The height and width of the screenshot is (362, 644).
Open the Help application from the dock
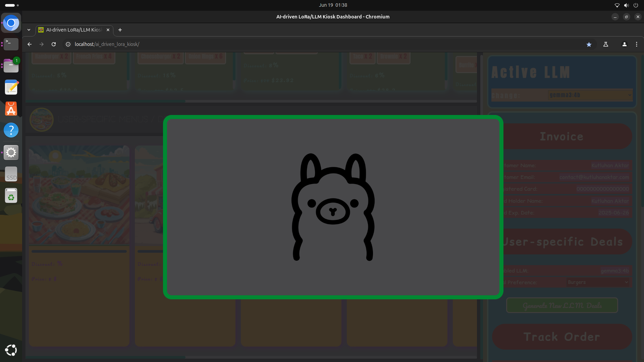[11, 130]
